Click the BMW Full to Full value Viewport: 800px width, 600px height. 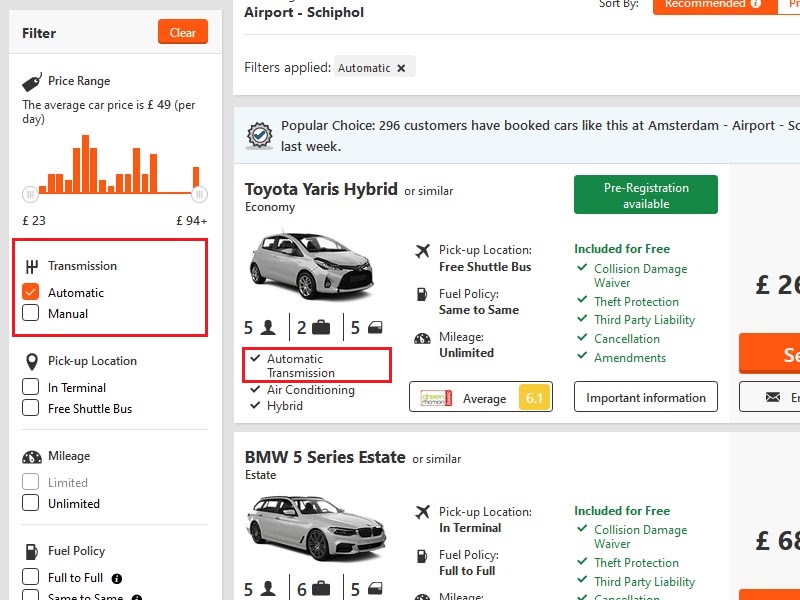coord(467,571)
